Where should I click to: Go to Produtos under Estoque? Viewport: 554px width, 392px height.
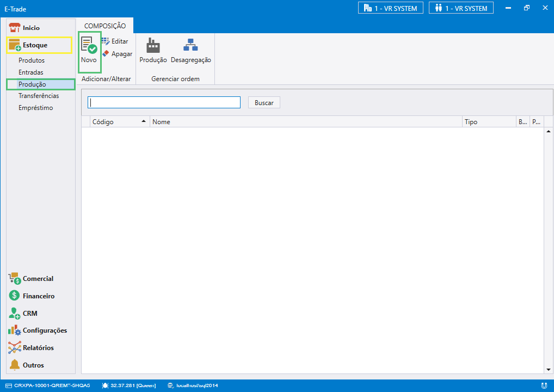pyautogui.click(x=32, y=60)
